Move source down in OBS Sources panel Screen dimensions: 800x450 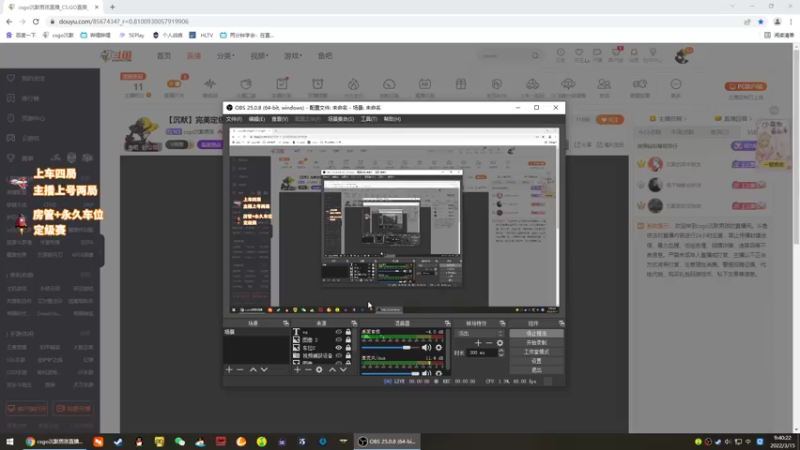point(343,369)
